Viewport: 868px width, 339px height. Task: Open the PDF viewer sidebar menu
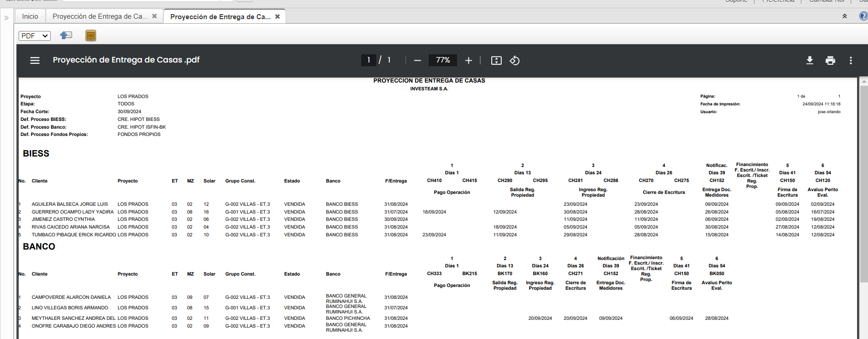click(35, 60)
